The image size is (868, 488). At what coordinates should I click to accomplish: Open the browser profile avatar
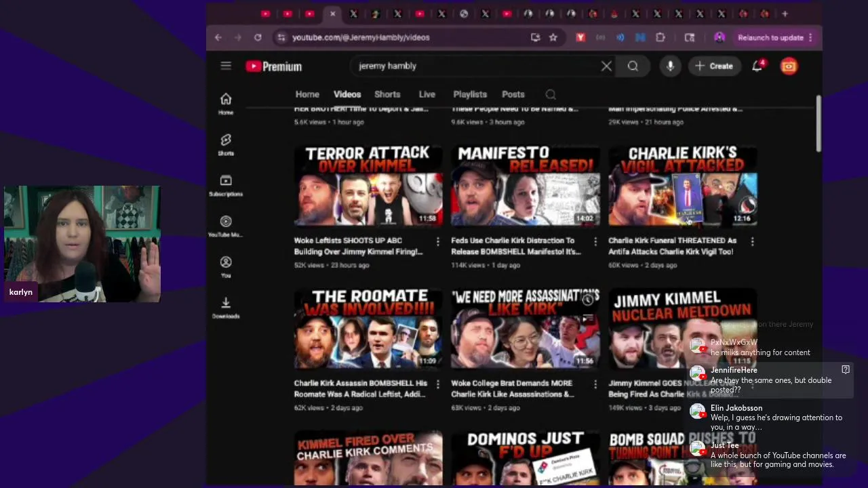719,37
